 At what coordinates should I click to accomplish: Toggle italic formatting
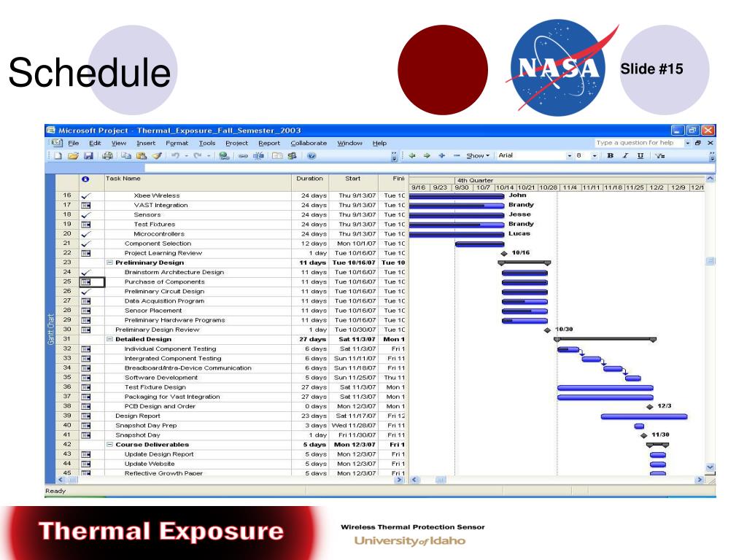pyautogui.click(x=625, y=156)
